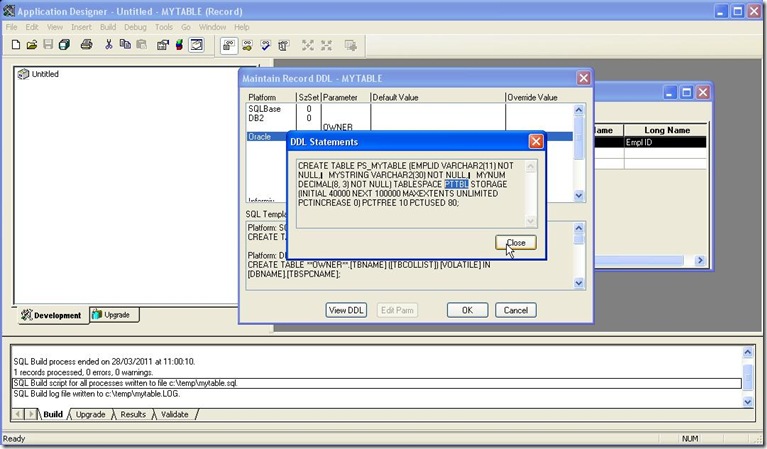Click right scroll arrow in record window
The width and height of the screenshot is (767, 449).
(x=700, y=260)
